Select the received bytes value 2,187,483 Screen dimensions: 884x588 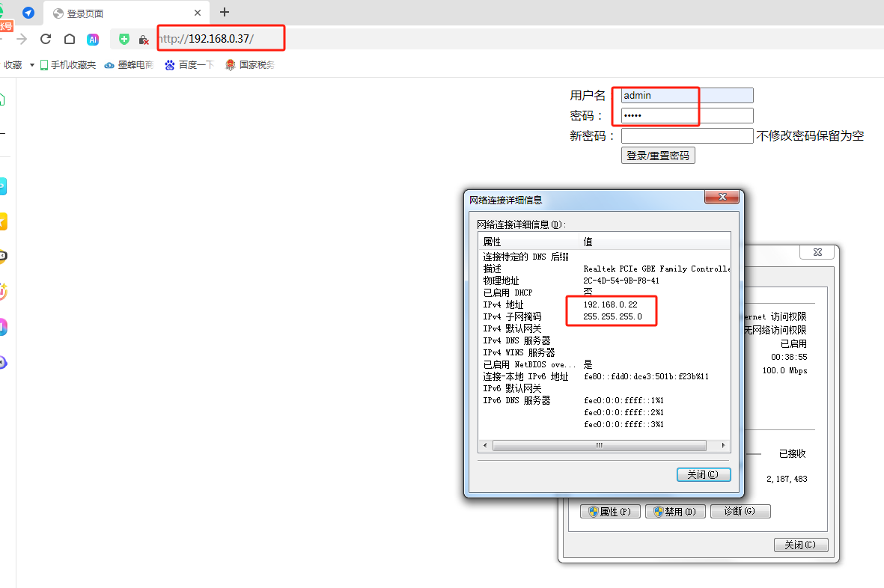pos(787,479)
